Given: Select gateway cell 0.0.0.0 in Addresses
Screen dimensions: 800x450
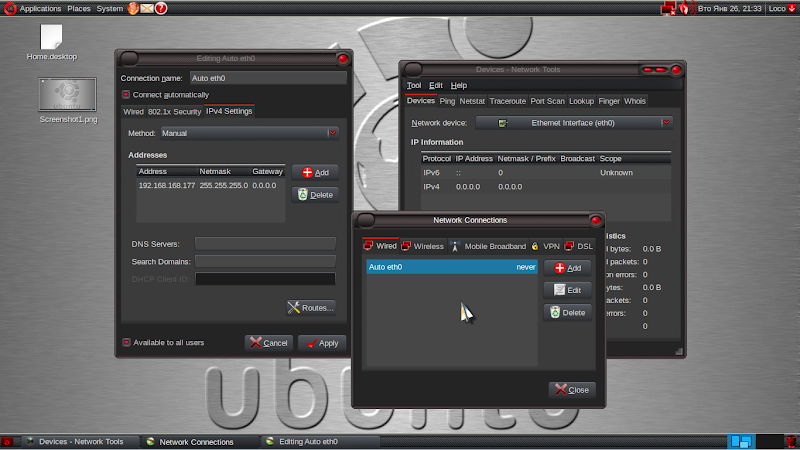Looking at the screenshot, I should (264, 185).
